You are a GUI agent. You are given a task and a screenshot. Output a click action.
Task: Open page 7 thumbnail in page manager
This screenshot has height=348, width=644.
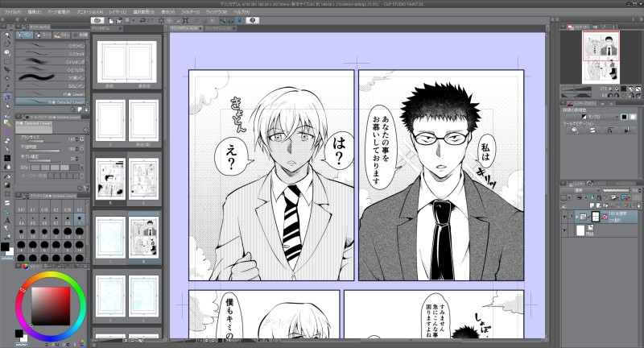coord(110,238)
